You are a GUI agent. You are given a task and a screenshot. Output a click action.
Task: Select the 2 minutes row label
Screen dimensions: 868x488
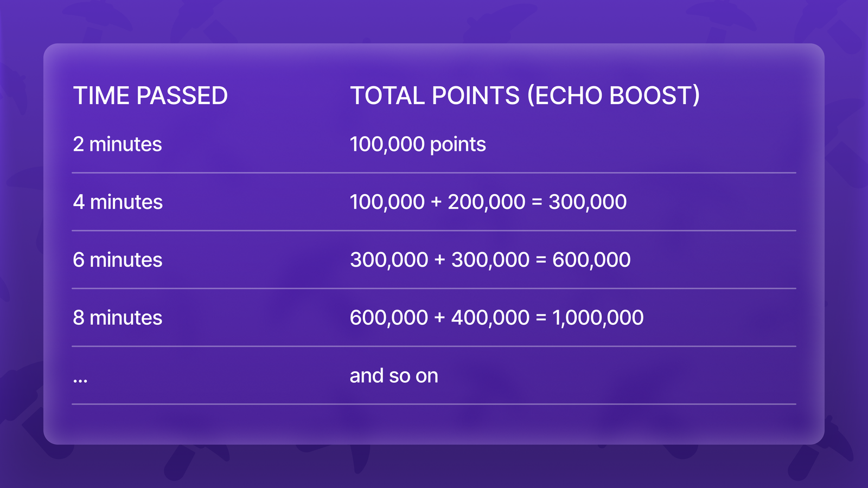click(x=117, y=144)
